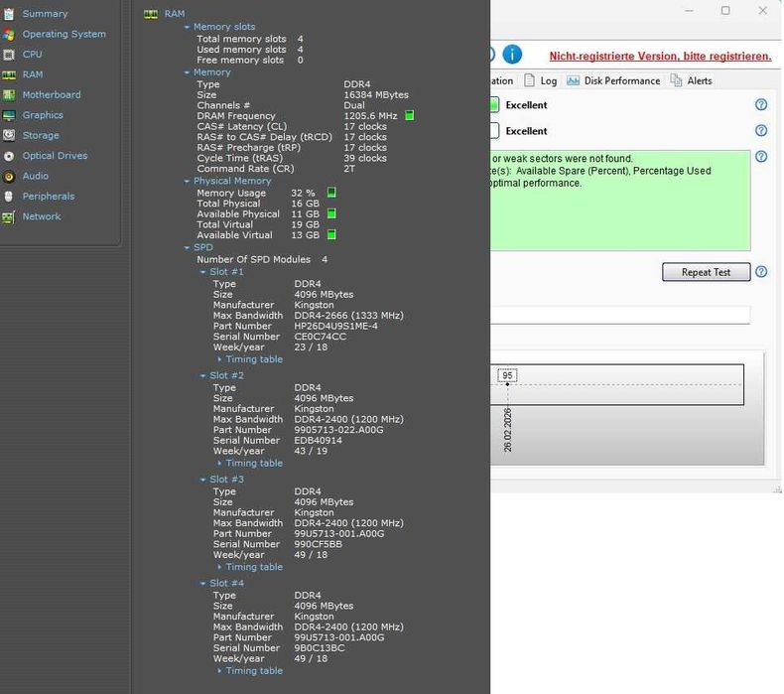The width and height of the screenshot is (784, 694).
Task: Open the Alerts tab
Action: click(x=692, y=80)
